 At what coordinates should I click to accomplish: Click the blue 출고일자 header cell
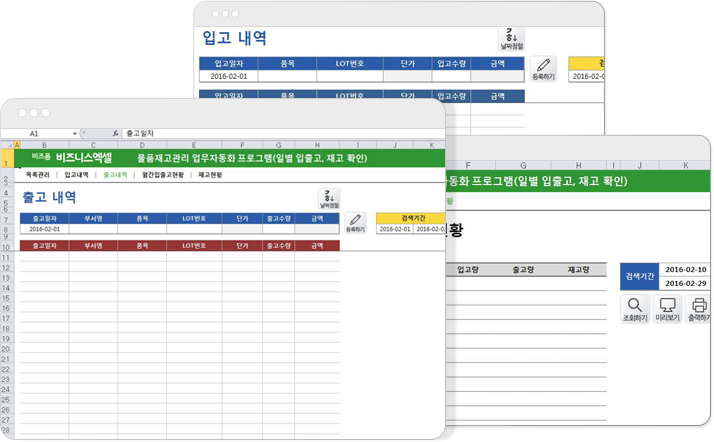pyautogui.click(x=44, y=218)
